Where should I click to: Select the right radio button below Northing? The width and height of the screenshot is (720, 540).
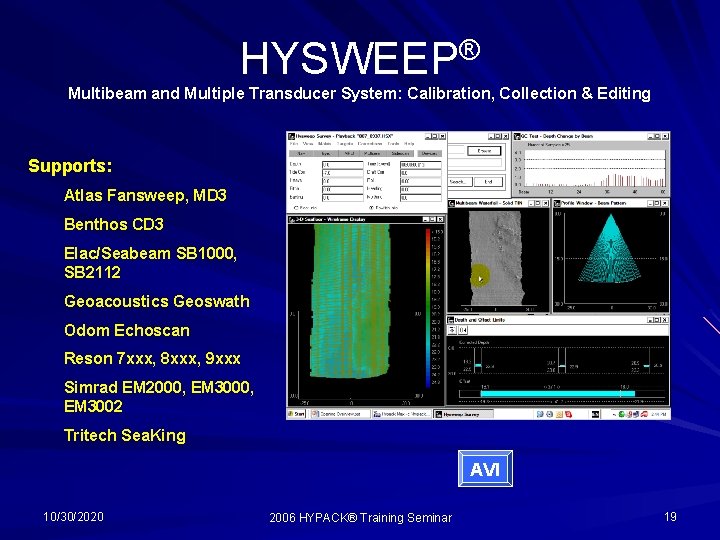(x=371, y=208)
